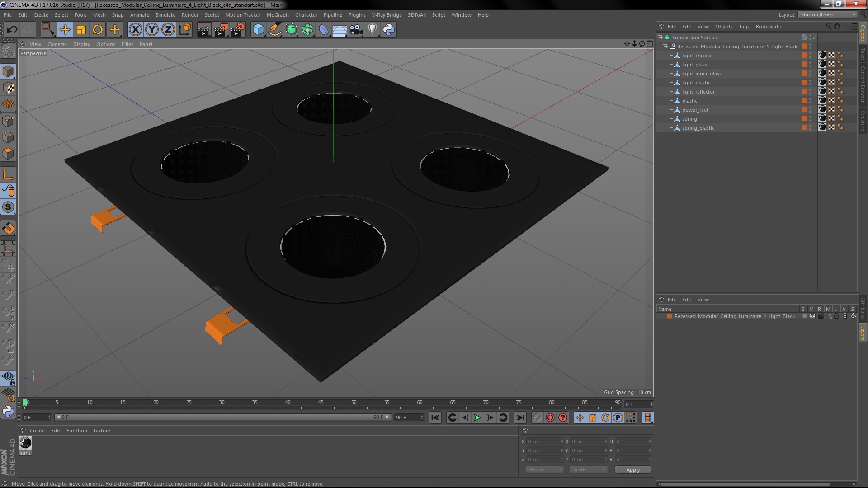Open the World coordinate dropdown

pyautogui.click(x=544, y=469)
